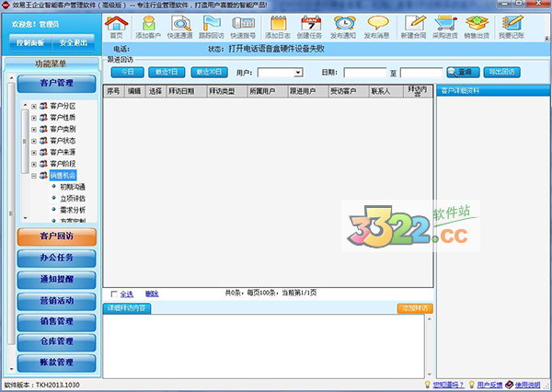552x392 pixels.
Task: Open the 仓库管理 menu section
Action: pyautogui.click(x=57, y=341)
